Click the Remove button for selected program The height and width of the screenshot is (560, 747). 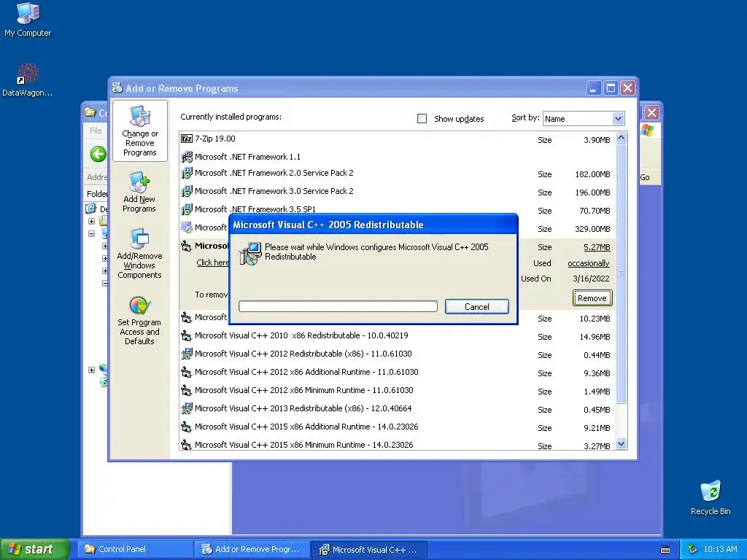pos(592,298)
